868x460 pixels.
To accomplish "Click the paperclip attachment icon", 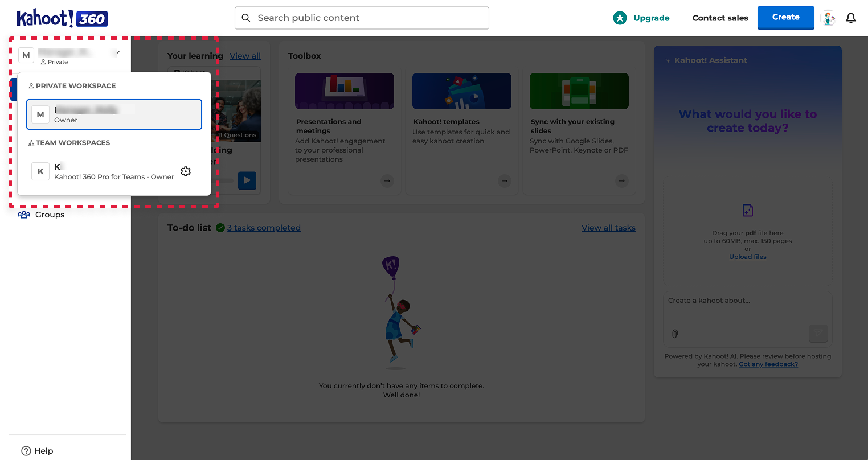I will pyautogui.click(x=675, y=334).
